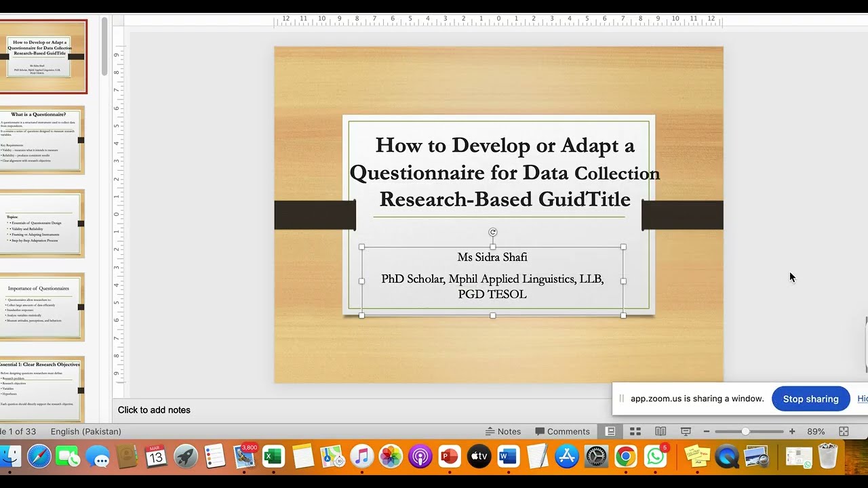This screenshot has width=868, height=488.
Task: Open Calendar showing MAR 13 in Dock
Action: (156, 456)
